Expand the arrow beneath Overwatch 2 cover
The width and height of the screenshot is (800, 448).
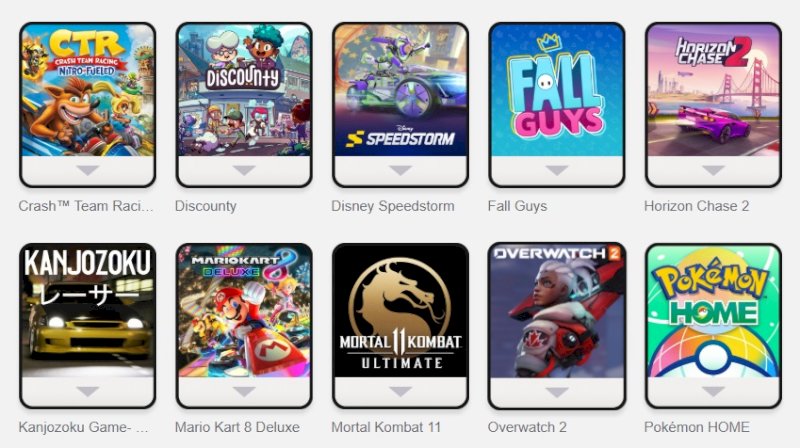(x=557, y=391)
